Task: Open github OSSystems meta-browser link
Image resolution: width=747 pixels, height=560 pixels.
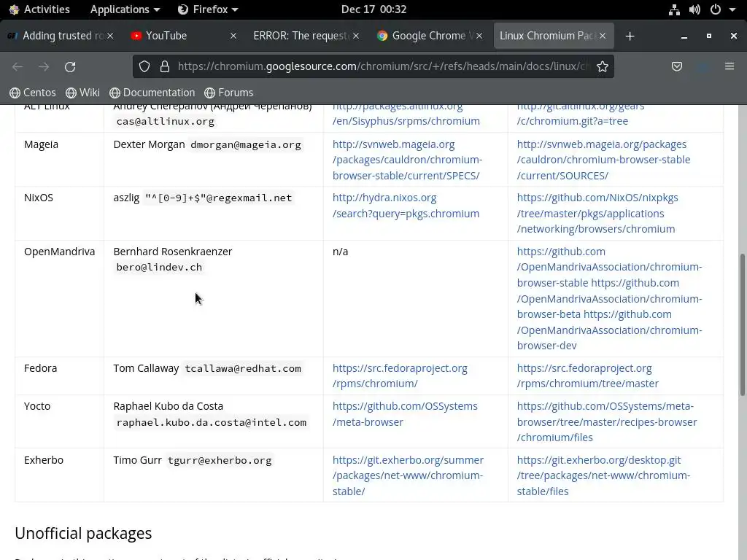Action: [x=405, y=414]
